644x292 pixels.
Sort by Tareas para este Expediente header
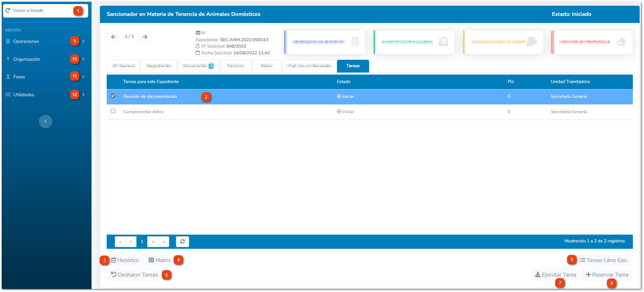[x=151, y=82]
